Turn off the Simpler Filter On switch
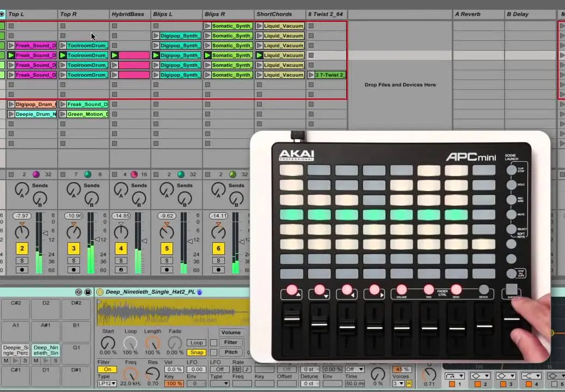 (x=107, y=369)
